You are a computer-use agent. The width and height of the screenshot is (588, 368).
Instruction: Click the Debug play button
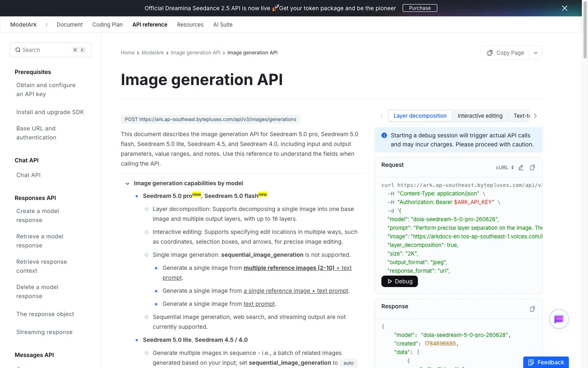[399, 281]
